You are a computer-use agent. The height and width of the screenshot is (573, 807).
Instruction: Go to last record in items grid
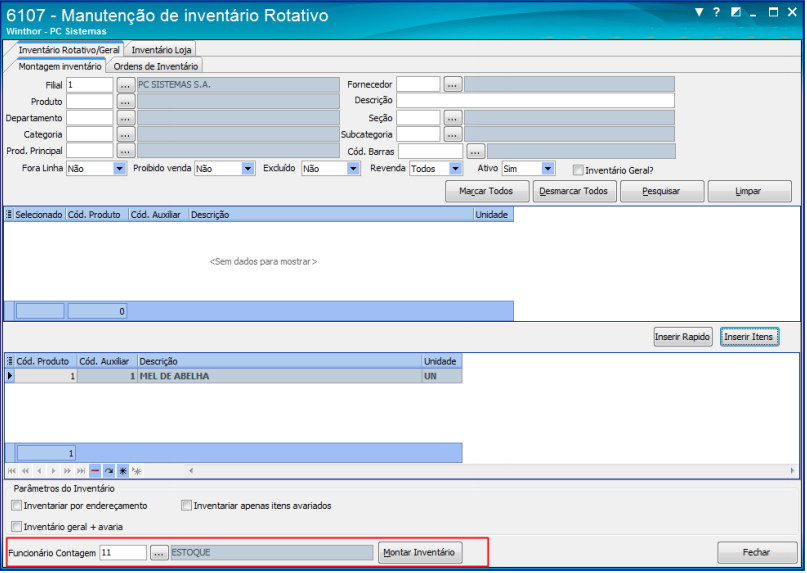pos(81,471)
